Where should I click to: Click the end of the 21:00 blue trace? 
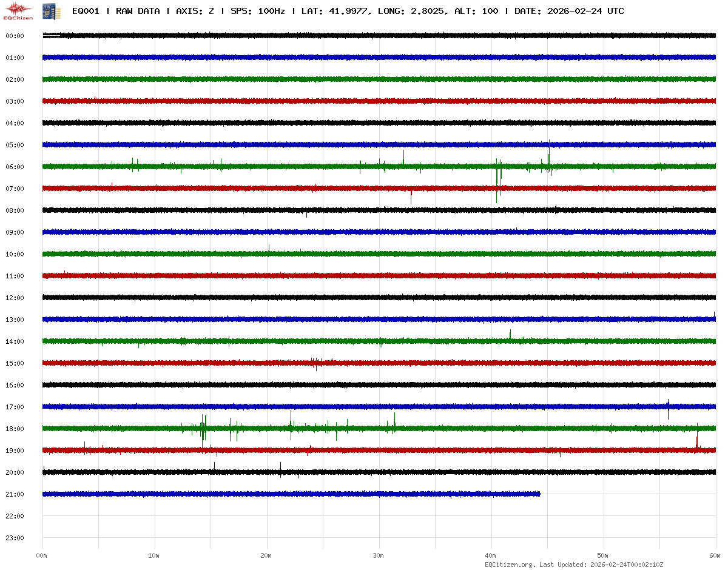(x=539, y=494)
